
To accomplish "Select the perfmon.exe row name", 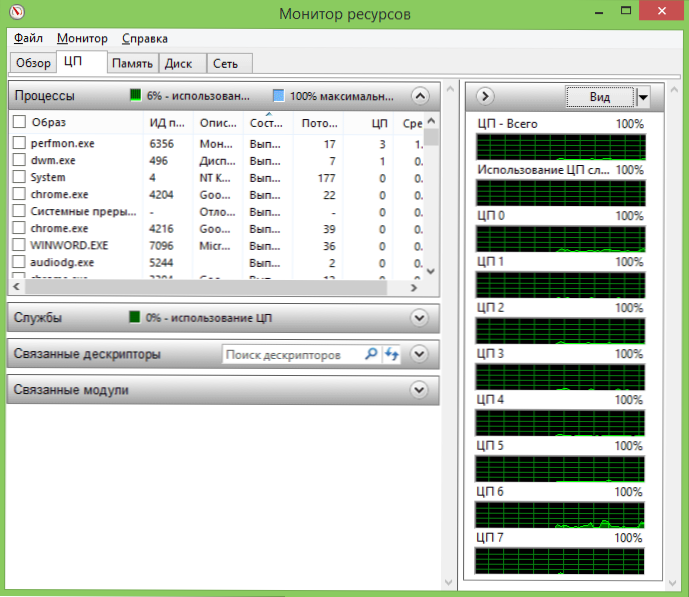I will click(62, 144).
